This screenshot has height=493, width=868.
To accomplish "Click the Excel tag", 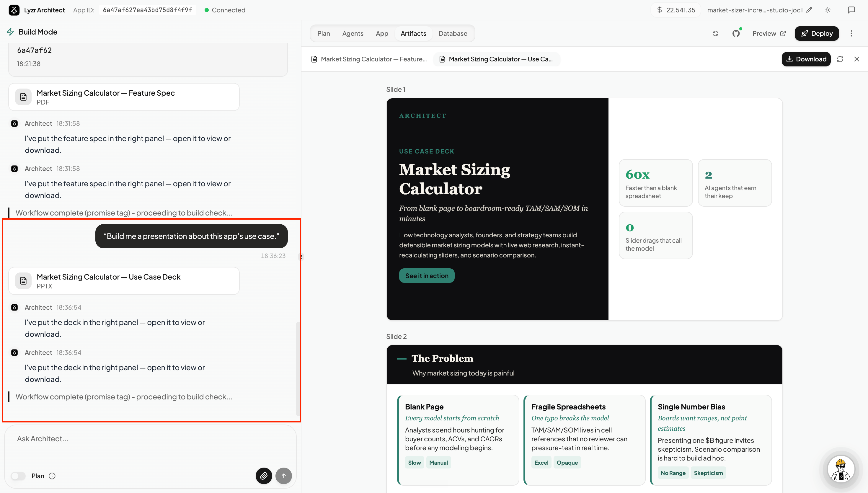I will pyautogui.click(x=541, y=463).
